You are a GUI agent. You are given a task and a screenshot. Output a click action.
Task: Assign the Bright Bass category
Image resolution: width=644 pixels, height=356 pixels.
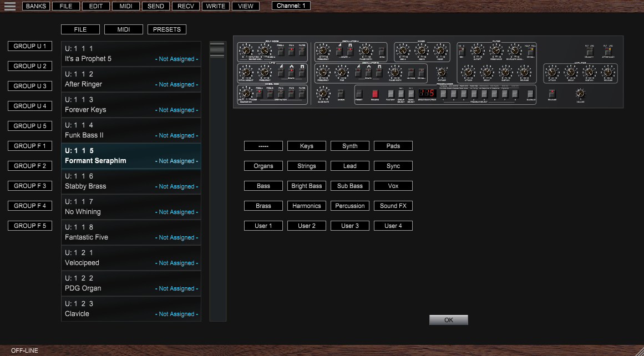point(307,186)
